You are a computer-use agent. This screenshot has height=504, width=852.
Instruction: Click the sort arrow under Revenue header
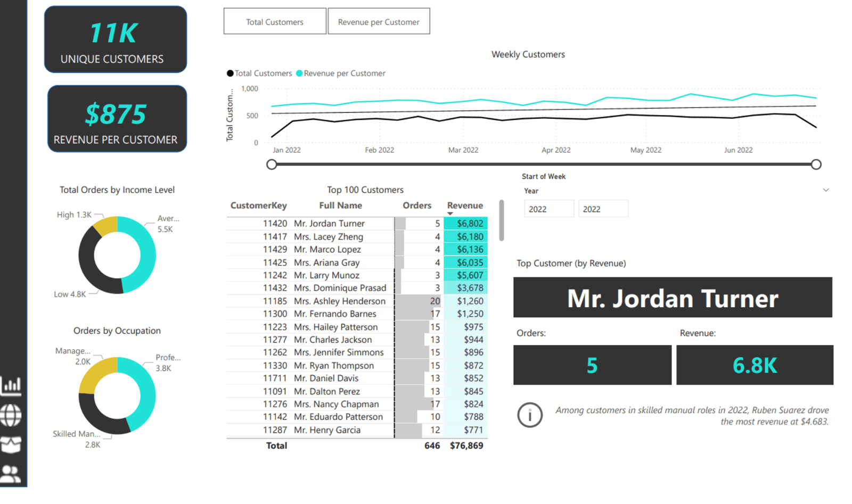(450, 214)
